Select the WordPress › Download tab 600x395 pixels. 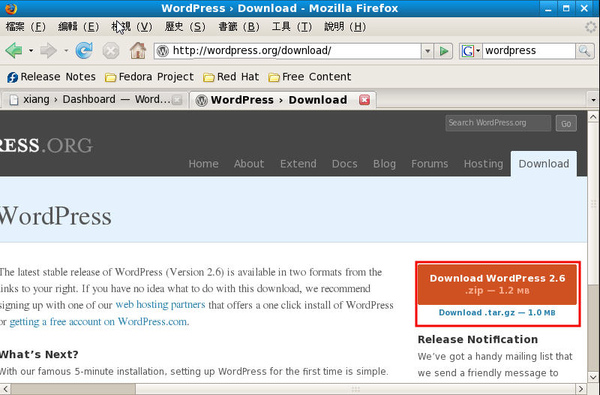pyautogui.click(x=283, y=100)
